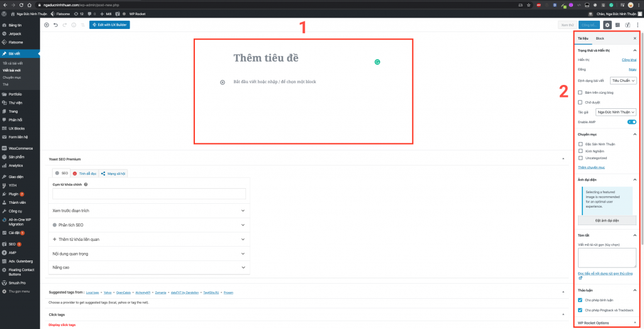Open WooCommerce in the admin sidebar
The width and height of the screenshot is (644, 329).
pos(19,148)
